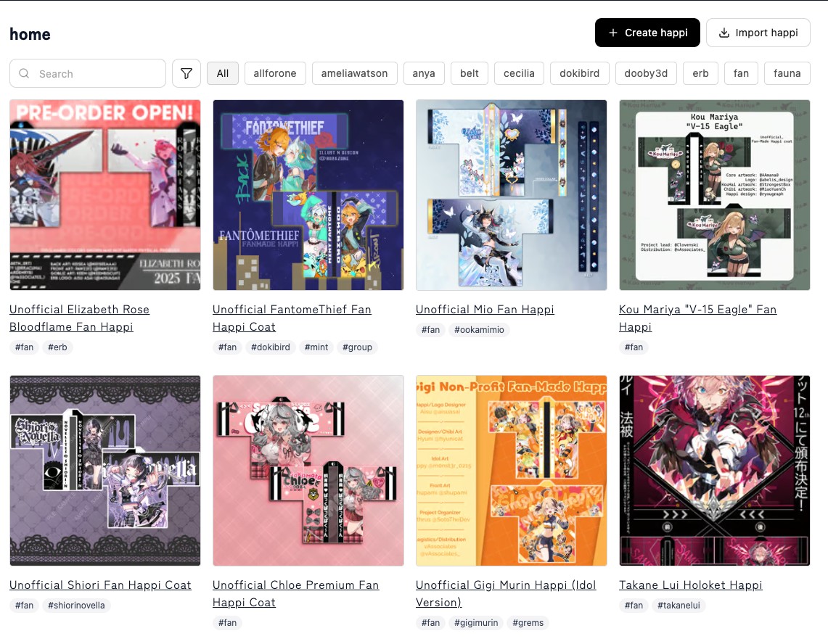The height and width of the screenshot is (644, 828).
Task: Open Gigi Murin happi thumbnail
Action: click(511, 471)
